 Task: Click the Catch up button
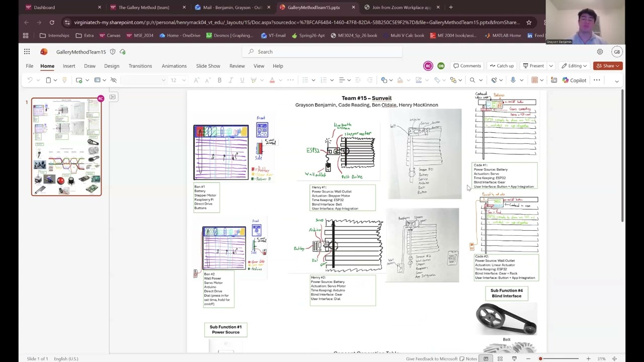coord(502,66)
